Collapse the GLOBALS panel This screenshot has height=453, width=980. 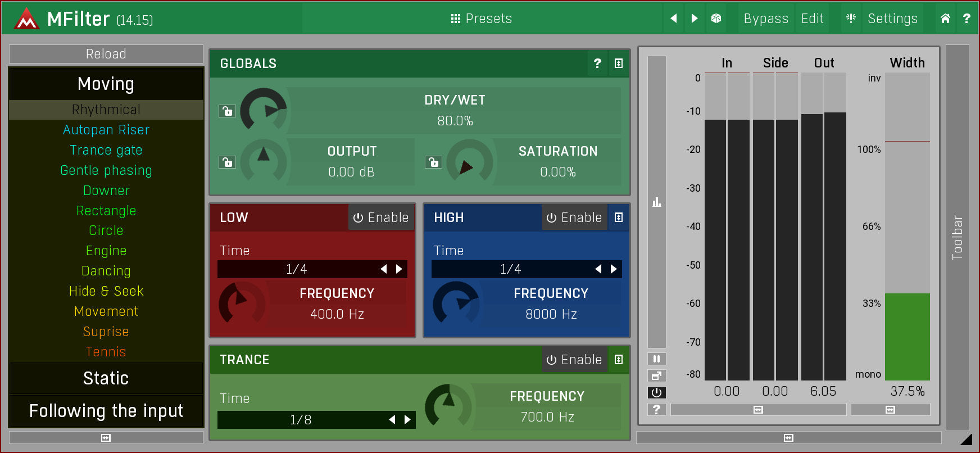pos(619,64)
